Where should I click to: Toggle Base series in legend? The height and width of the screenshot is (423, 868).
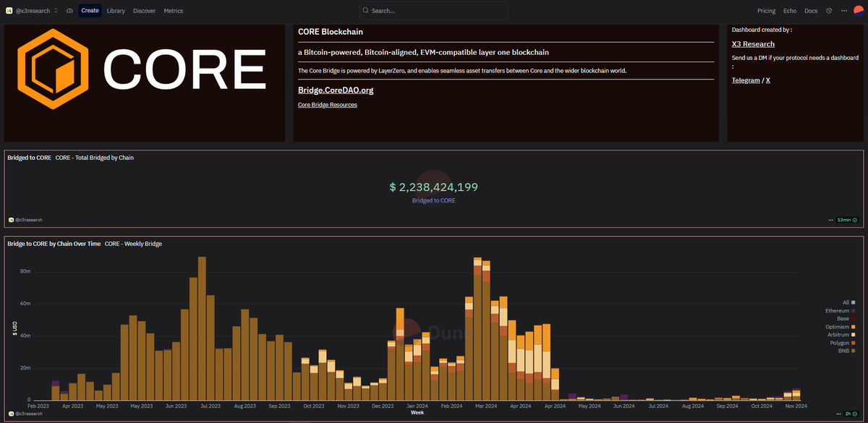[x=846, y=318]
